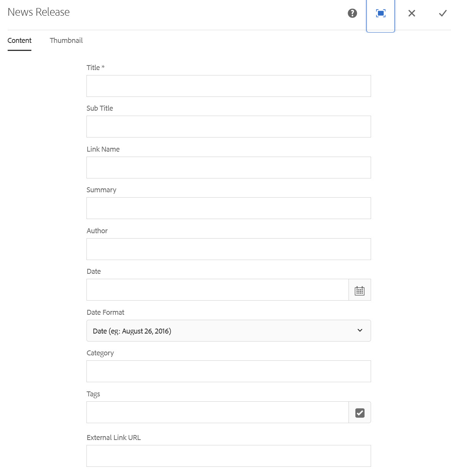451x476 pixels.
Task: Open the calendar date picker
Action: point(360,290)
